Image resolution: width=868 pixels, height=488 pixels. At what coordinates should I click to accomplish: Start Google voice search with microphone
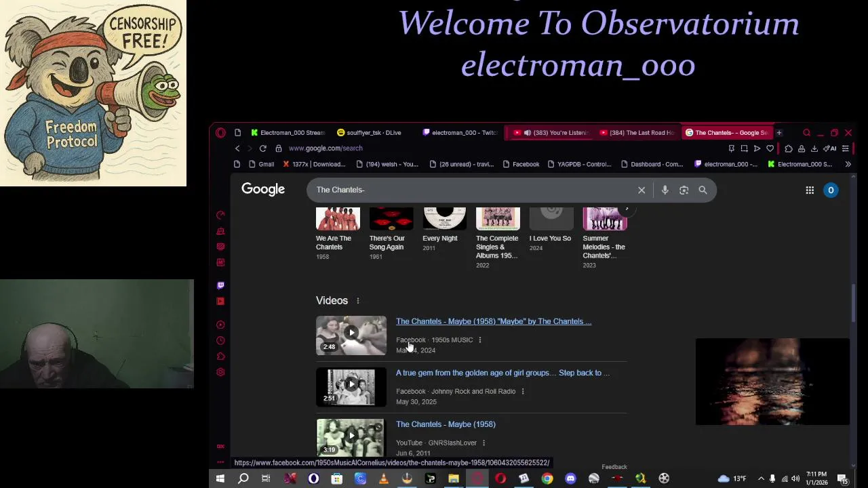tap(665, 190)
